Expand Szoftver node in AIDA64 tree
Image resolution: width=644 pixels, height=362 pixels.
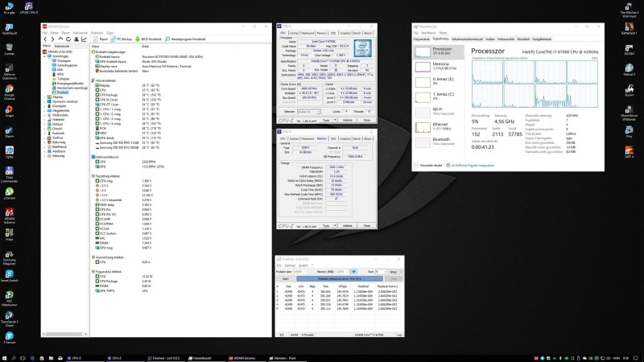[45, 138]
